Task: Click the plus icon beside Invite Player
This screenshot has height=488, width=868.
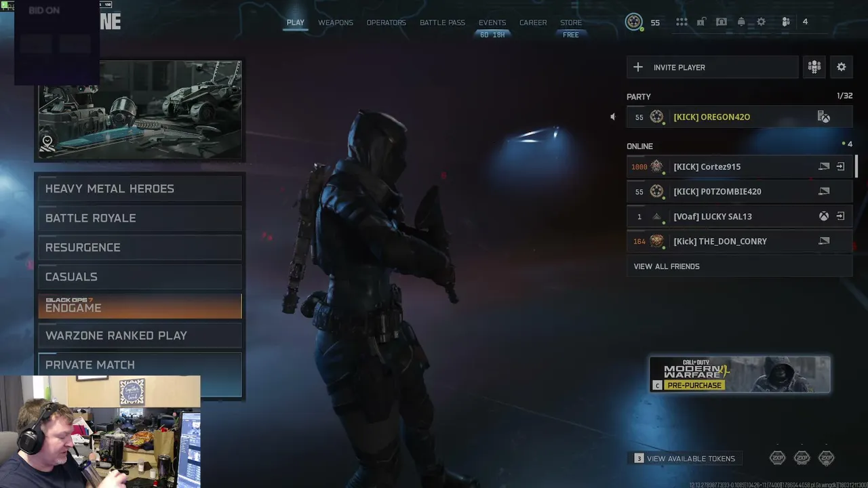Action: coord(638,67)
